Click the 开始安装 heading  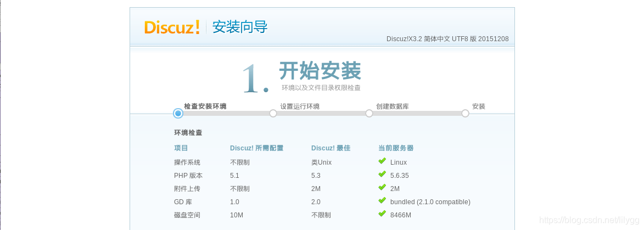click(x=320, y=71)
